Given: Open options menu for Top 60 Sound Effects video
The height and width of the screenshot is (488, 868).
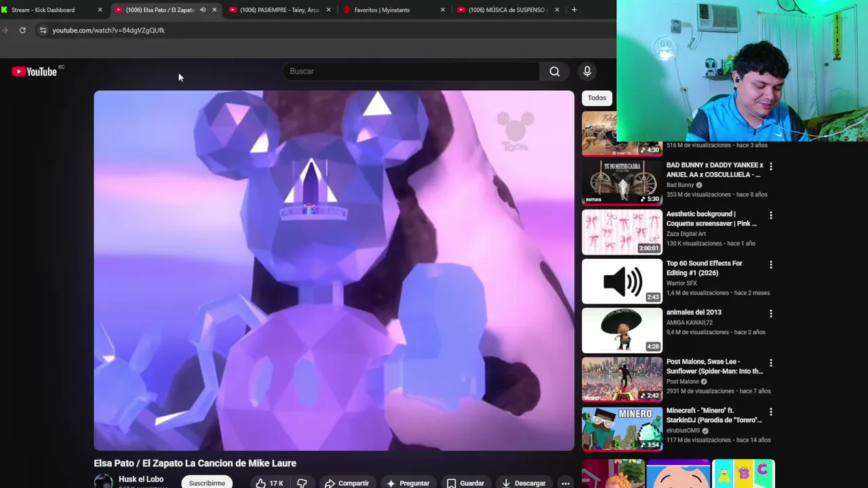Looking at the screenshot, I should coord(770,264).
